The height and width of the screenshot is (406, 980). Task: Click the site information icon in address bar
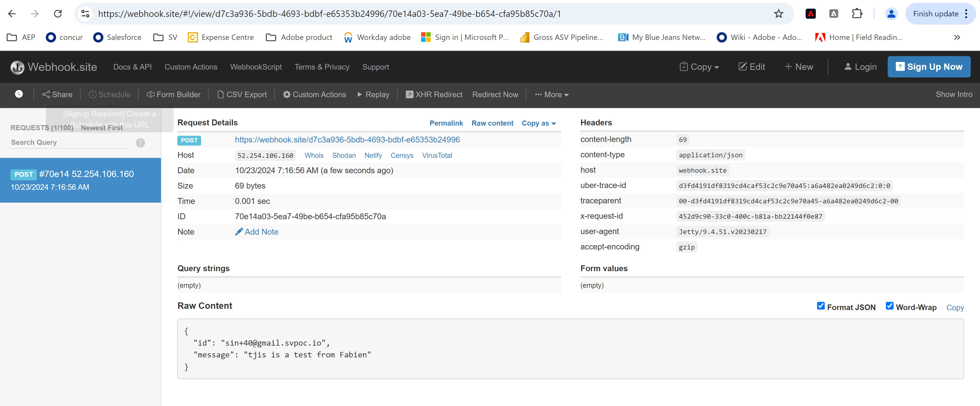[x=85, y=14]
